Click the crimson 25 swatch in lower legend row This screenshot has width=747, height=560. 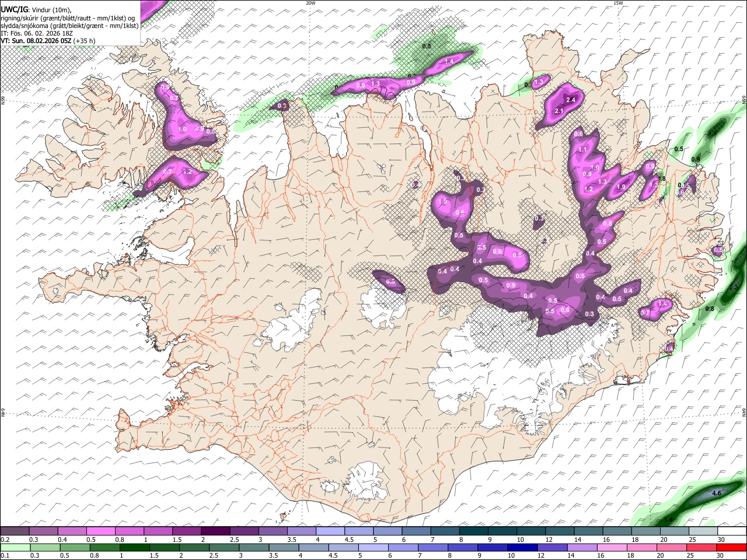[x=701, y=547]
